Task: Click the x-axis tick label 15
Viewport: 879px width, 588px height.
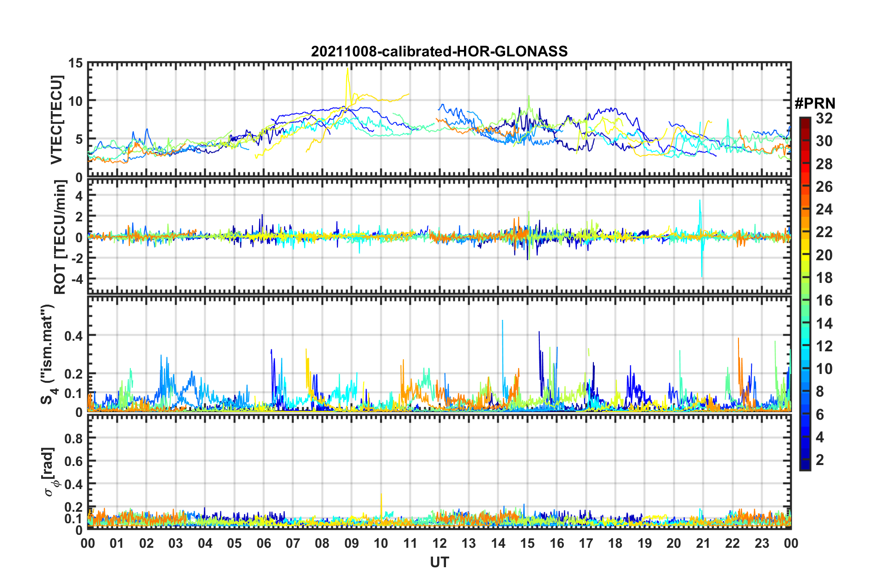Action: pyautogui.click(x=527, y=543)
